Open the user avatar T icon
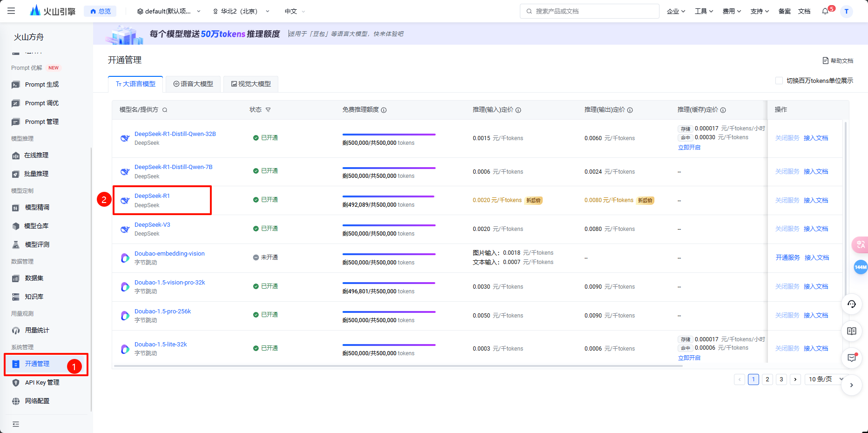868x433 pixels. point(847,11)
